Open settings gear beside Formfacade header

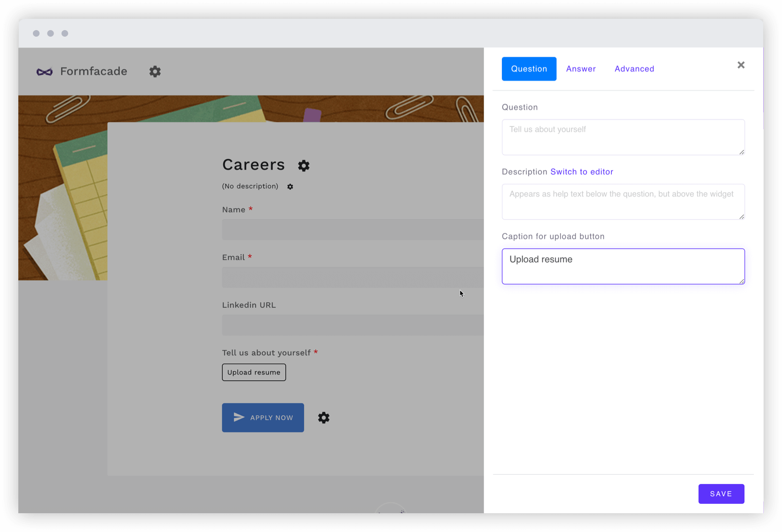point(155,71)
